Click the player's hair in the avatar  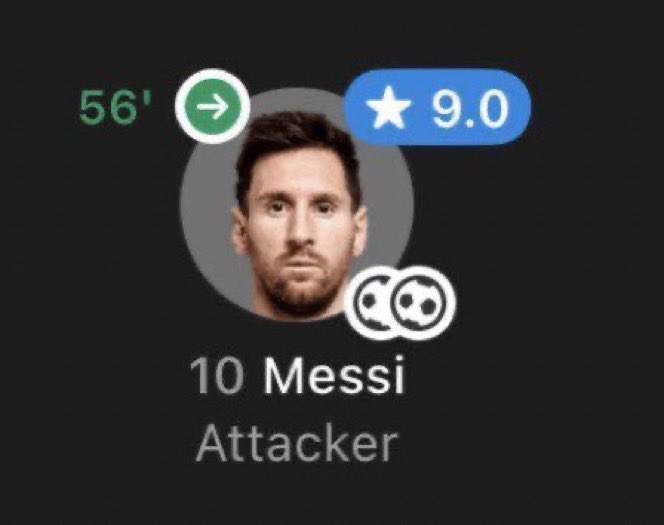tap(296, 140)
